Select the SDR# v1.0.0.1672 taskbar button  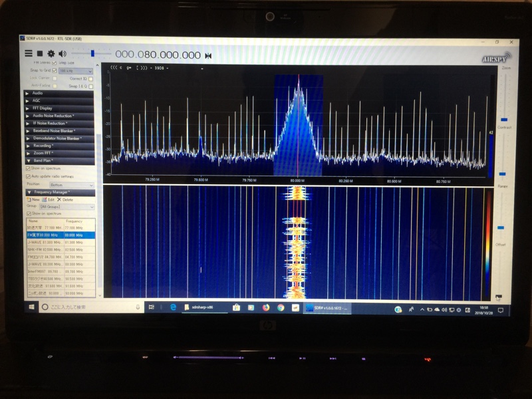[327, 308]
